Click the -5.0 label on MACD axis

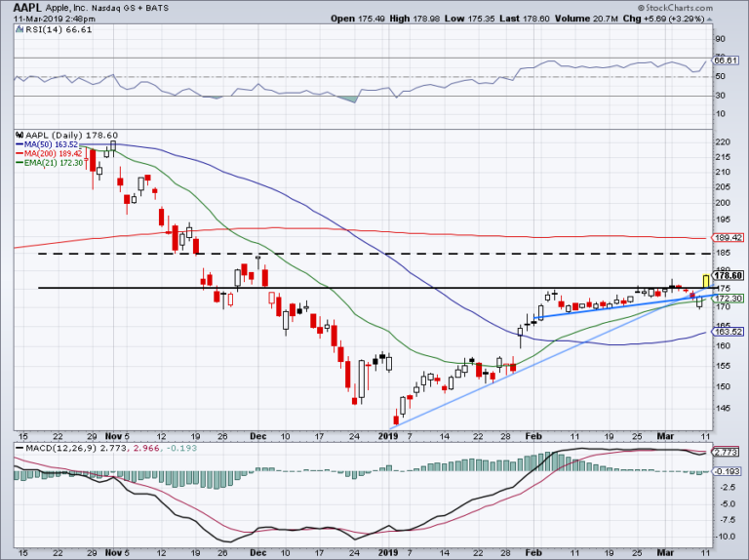click(727, 504)
